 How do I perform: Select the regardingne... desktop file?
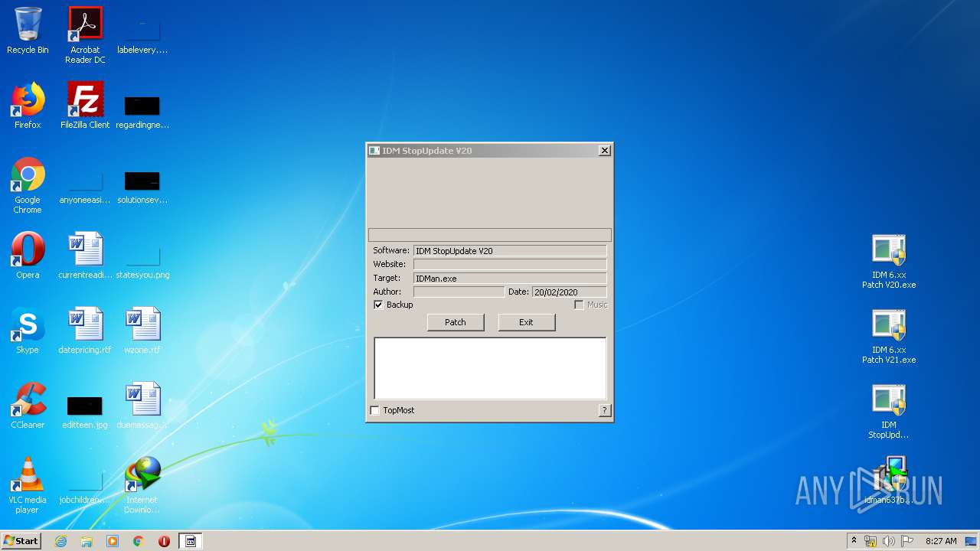click(142, 111)
